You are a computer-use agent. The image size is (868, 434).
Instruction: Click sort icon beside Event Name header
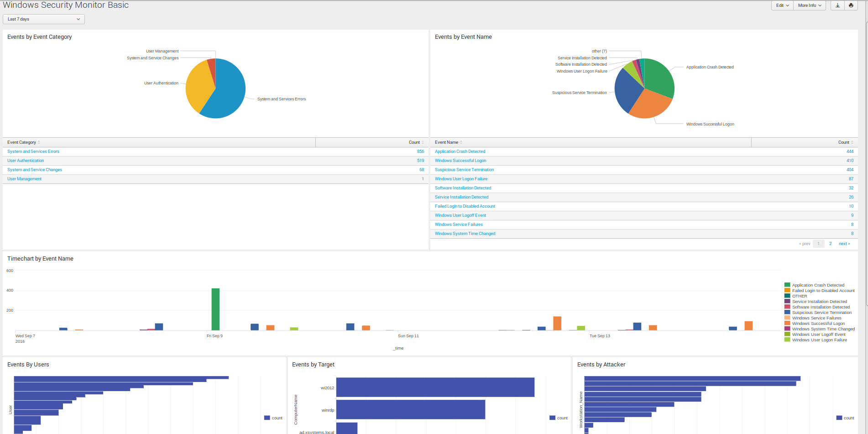461,142
